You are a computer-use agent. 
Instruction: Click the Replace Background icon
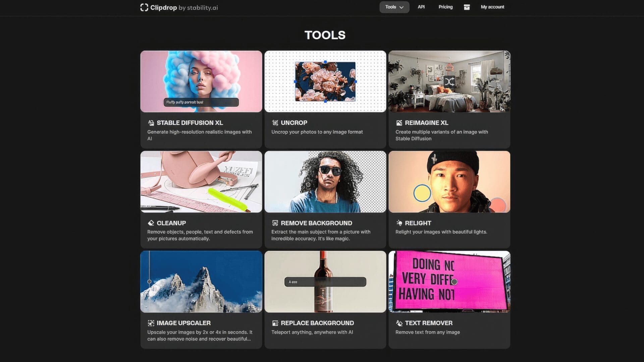[x=275, y=323]
